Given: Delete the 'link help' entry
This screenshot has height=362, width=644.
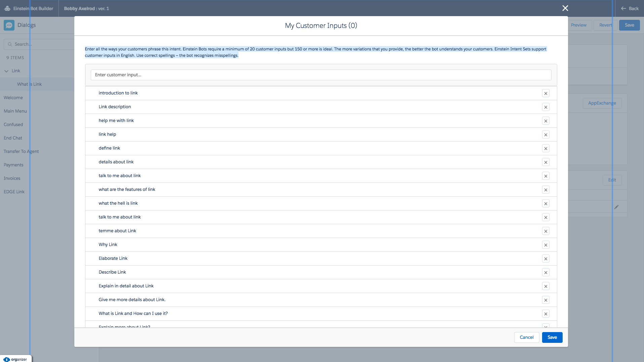Looking at the screenshot, I should click(x=545, y=135).
